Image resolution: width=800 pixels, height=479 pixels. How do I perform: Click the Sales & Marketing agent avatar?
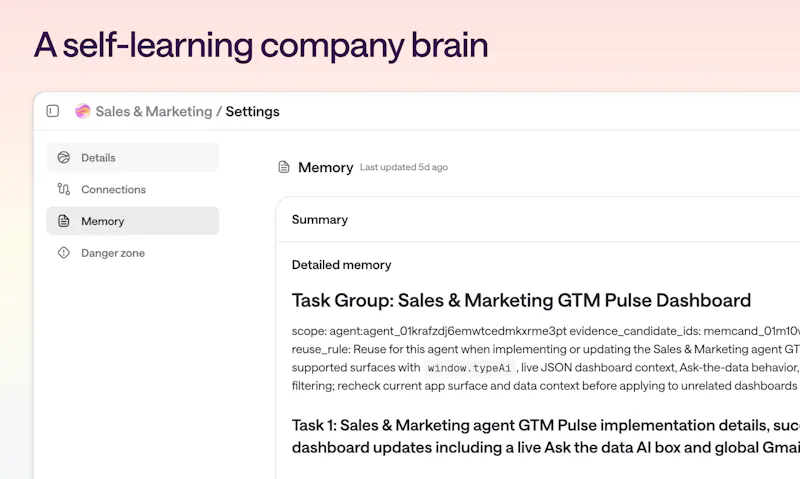[83, 111]
